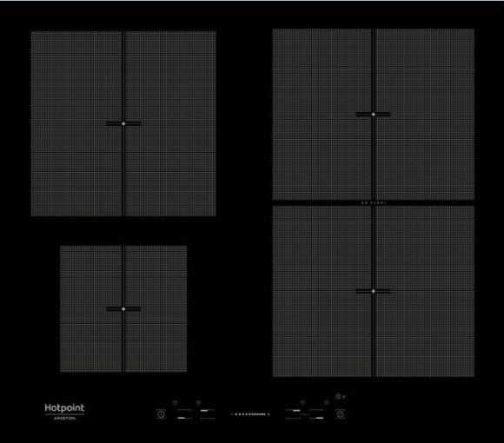Tap the Hotpoint Ariston logo
This screenshot has width=504, height=443.
pyautogui.click(x=64, y=412)
